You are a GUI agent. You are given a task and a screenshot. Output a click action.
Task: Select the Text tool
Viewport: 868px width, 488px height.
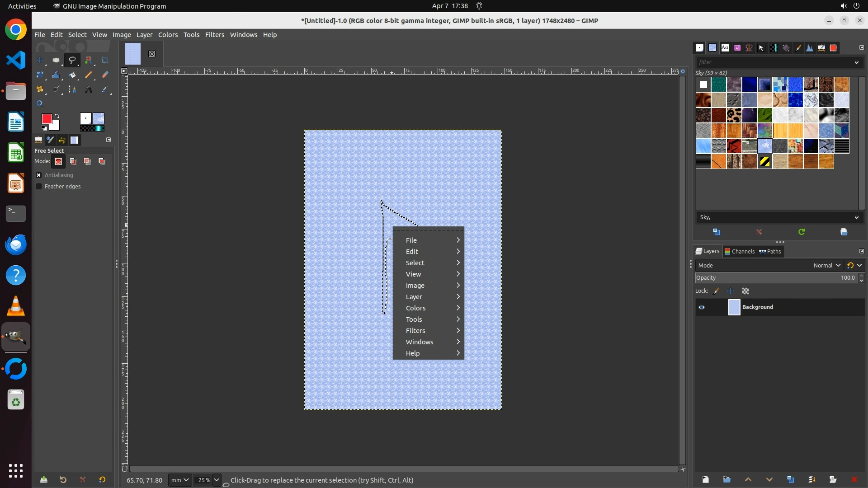89,89
